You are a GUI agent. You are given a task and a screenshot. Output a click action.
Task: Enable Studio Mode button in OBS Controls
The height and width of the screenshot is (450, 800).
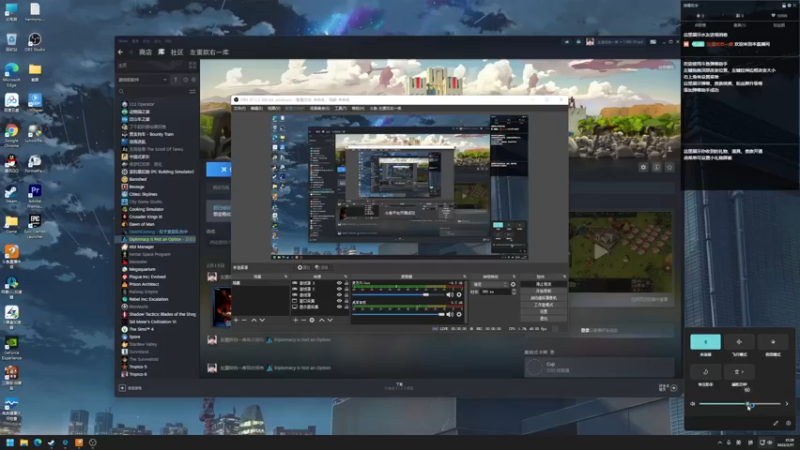coord(543,305)
